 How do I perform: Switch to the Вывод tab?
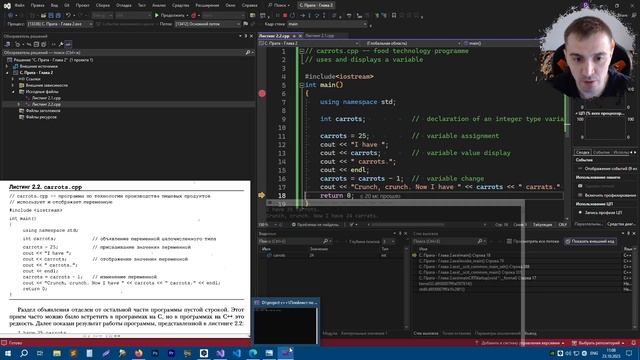530,333
